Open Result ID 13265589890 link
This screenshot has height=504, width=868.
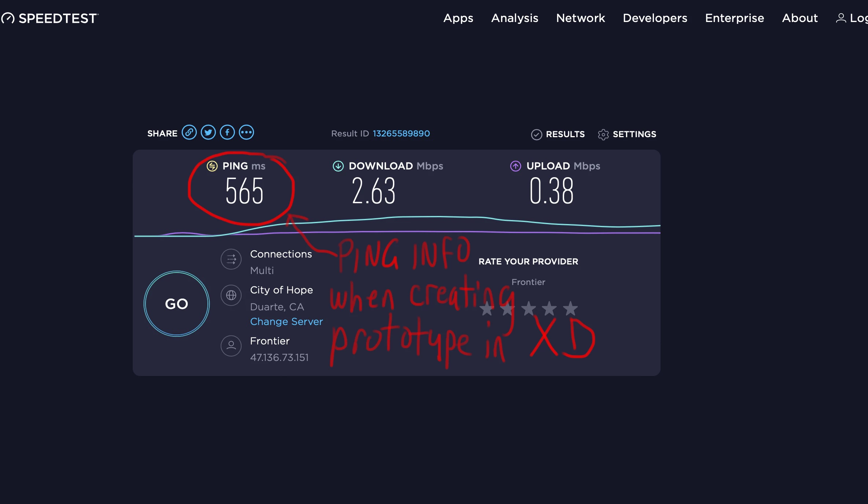[x=401, y=134]
